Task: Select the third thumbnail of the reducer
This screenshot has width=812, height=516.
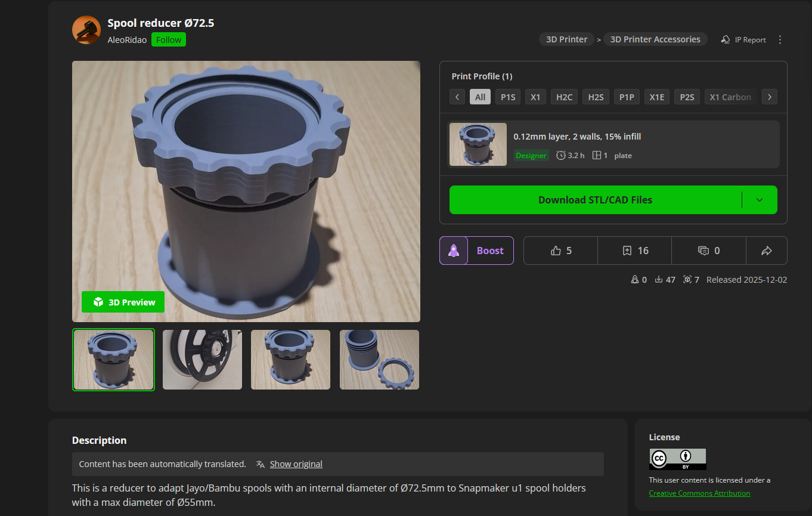Action: click(290, 360)
